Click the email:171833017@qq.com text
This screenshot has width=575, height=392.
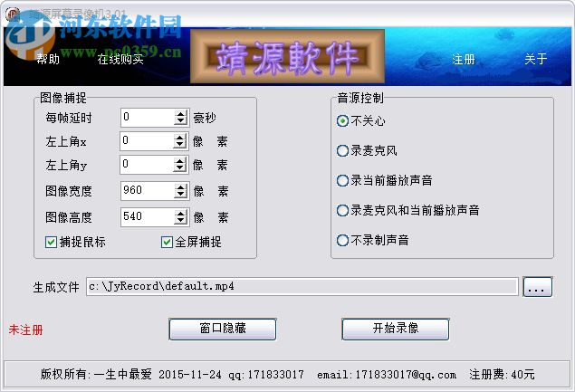coord(387,375)
